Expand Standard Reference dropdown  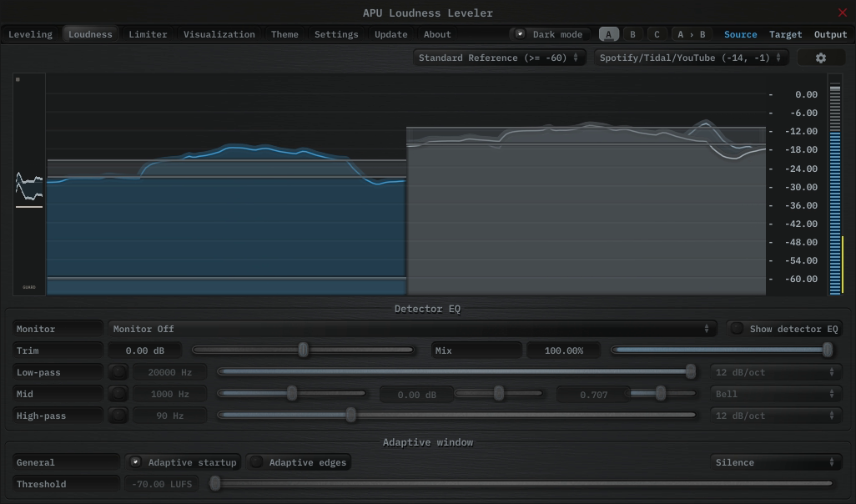499,58
